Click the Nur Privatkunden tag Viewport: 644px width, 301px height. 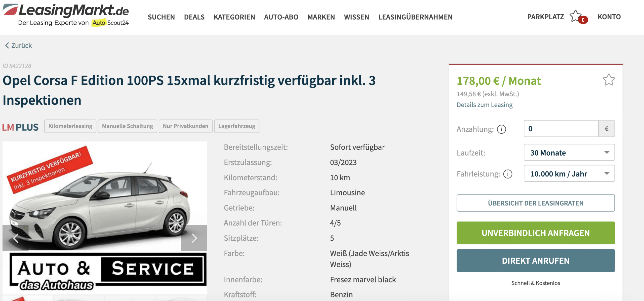185,126
